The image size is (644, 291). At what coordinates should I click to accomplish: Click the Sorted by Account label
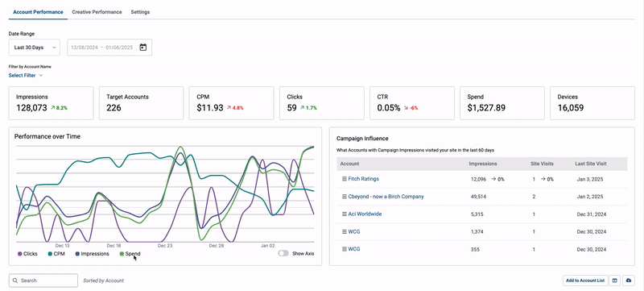103,281
